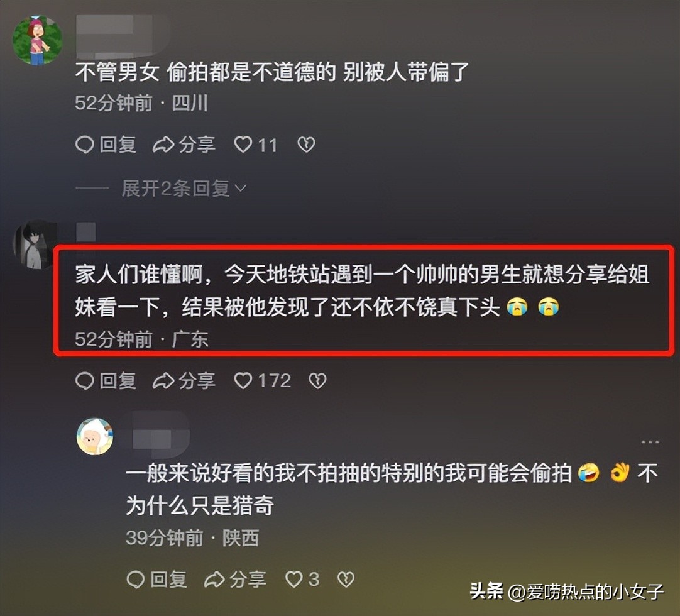This screenshot has width=680, height=616.
Task: Open the cartoon girl avatar profile
Action: (x=37, y=41)
